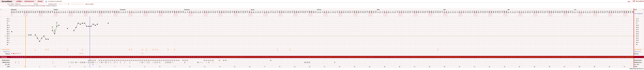Click the vET 23.06.2017 label

click(638, 14)
